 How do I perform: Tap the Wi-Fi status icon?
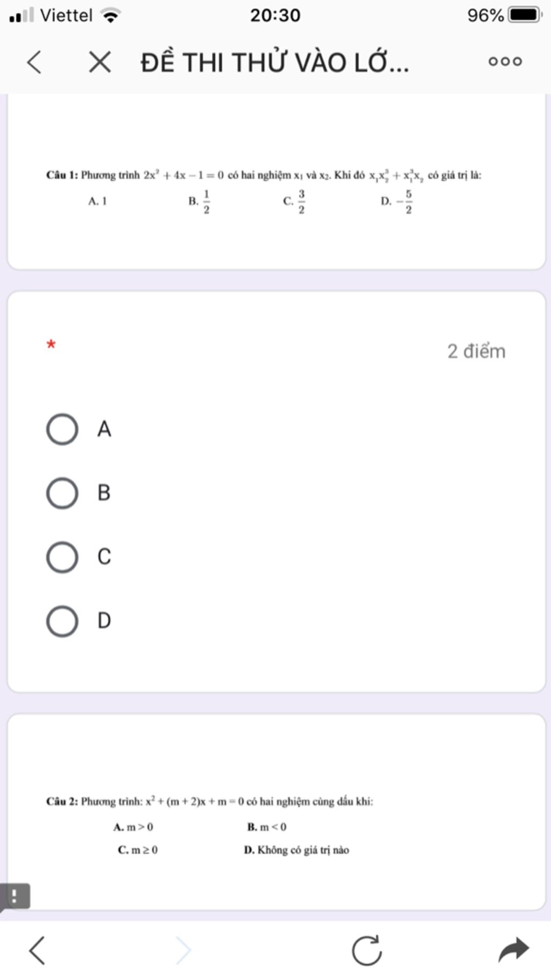point(111,16)
